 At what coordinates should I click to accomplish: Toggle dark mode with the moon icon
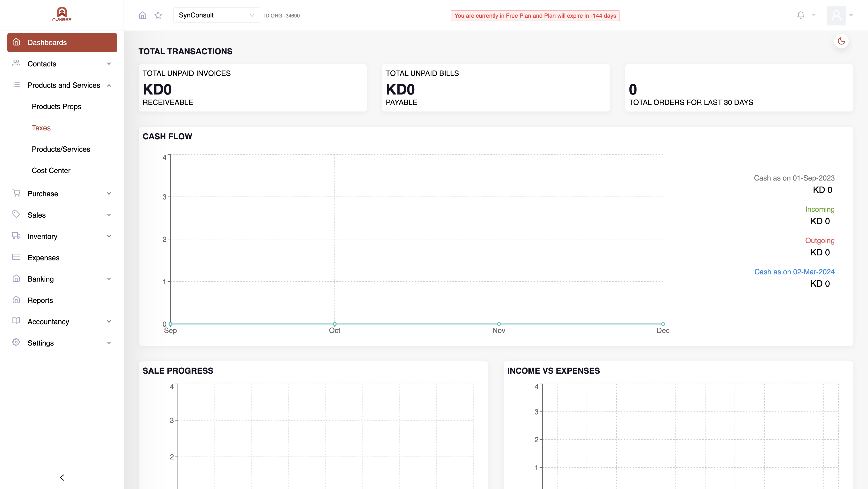click(841, 41)
